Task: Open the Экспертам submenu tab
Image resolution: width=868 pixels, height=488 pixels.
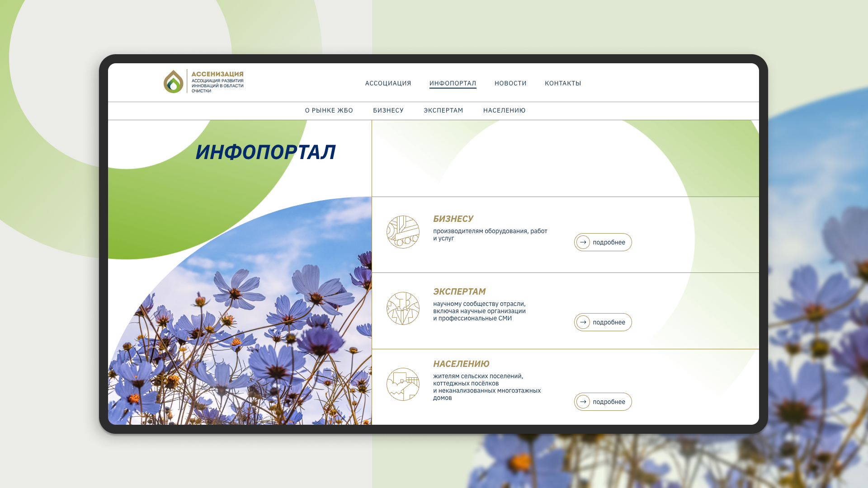Action: tap(443, 110)
